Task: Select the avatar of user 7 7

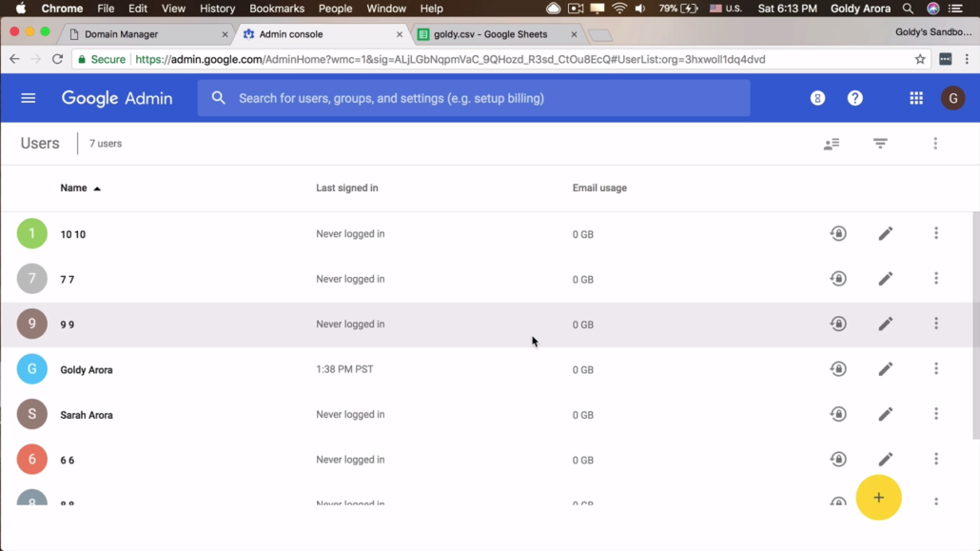Action: click(32, 278)
